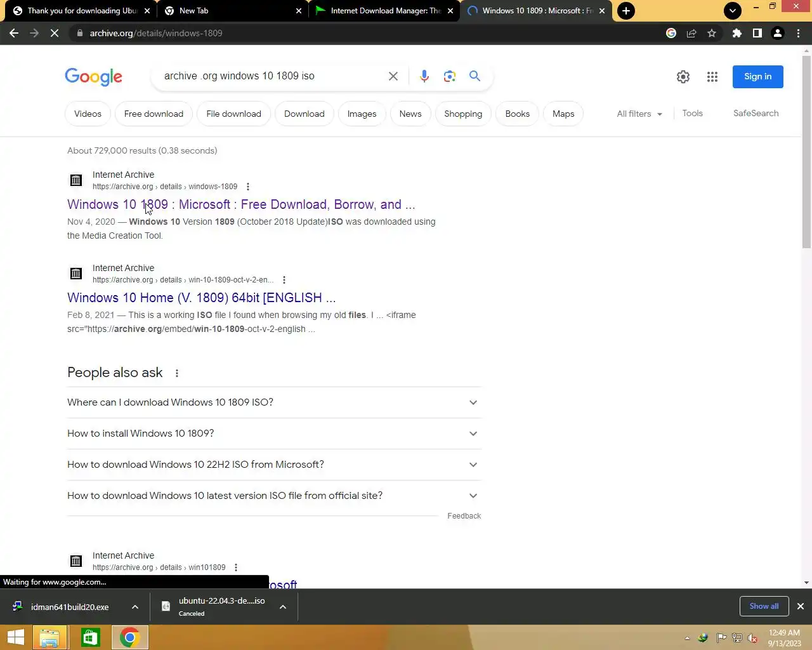The image size is (812, 650).
Task: Expand 'latest version ISO file from official site' question
Action: [274, 496]
